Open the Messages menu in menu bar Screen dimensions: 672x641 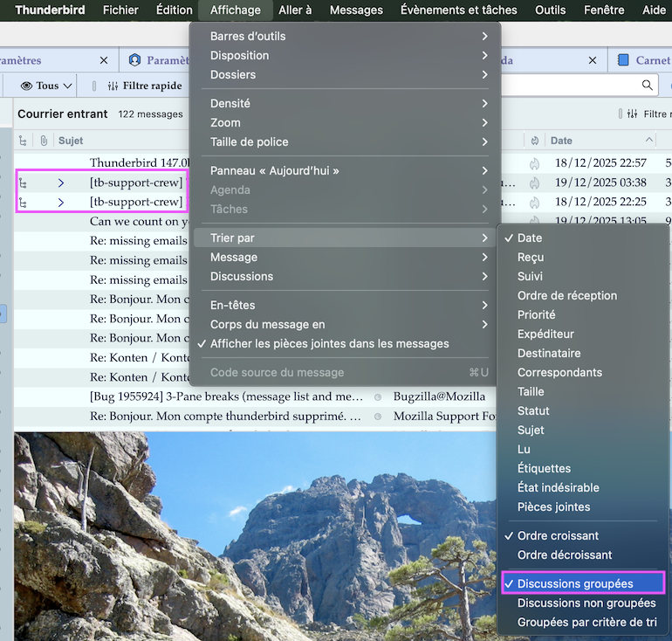coord(356,10)
